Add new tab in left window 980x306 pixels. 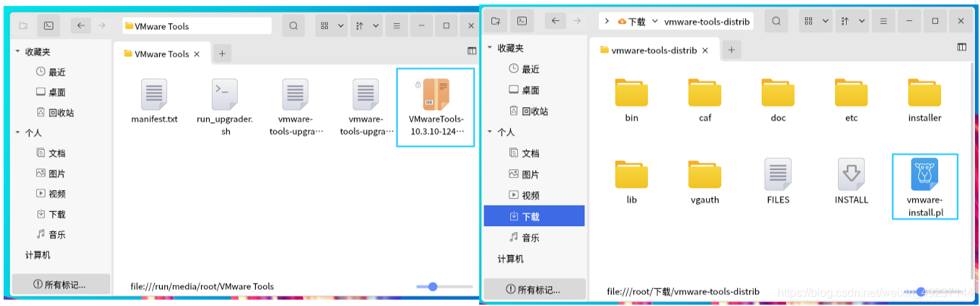222,53
